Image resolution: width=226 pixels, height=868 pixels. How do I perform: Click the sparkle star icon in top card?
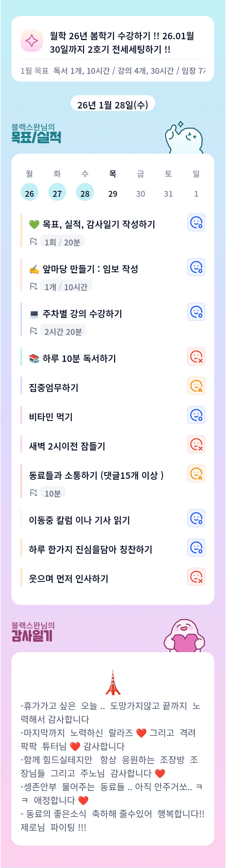pyautogui.click(x=32, y=41)
